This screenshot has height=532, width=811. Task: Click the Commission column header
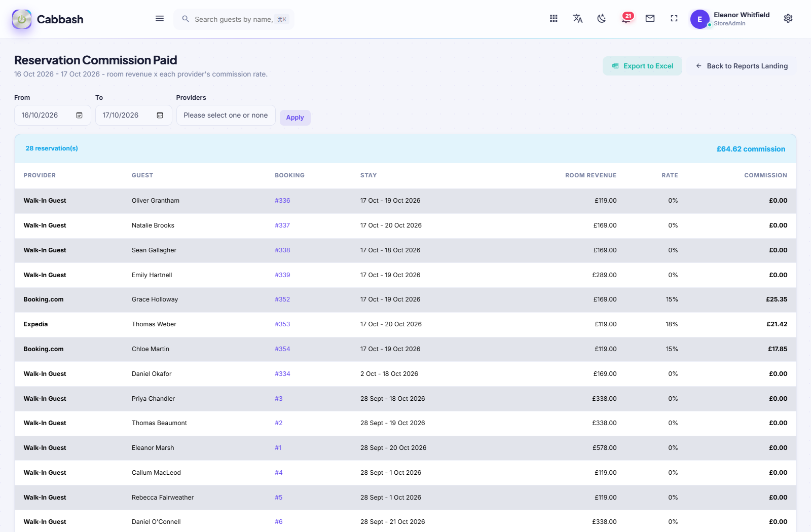[766, 175]
